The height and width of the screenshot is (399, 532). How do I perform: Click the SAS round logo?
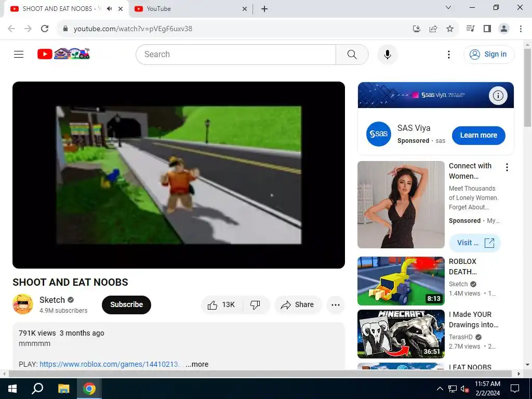(379, 134)
